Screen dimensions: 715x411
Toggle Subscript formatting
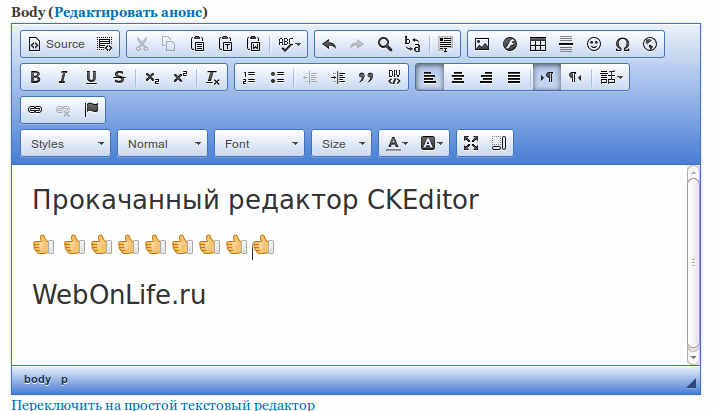click(152, 77)
